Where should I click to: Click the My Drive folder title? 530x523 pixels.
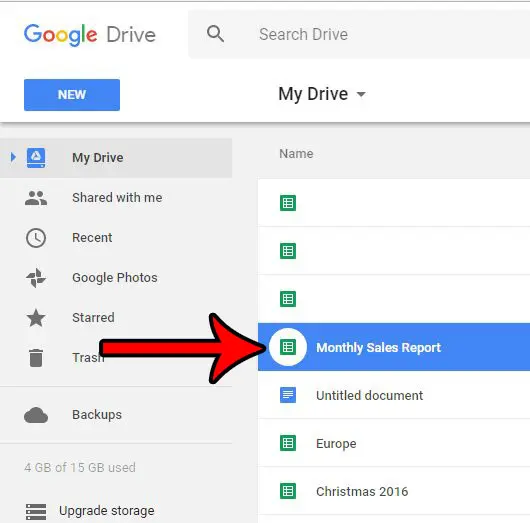313,94
